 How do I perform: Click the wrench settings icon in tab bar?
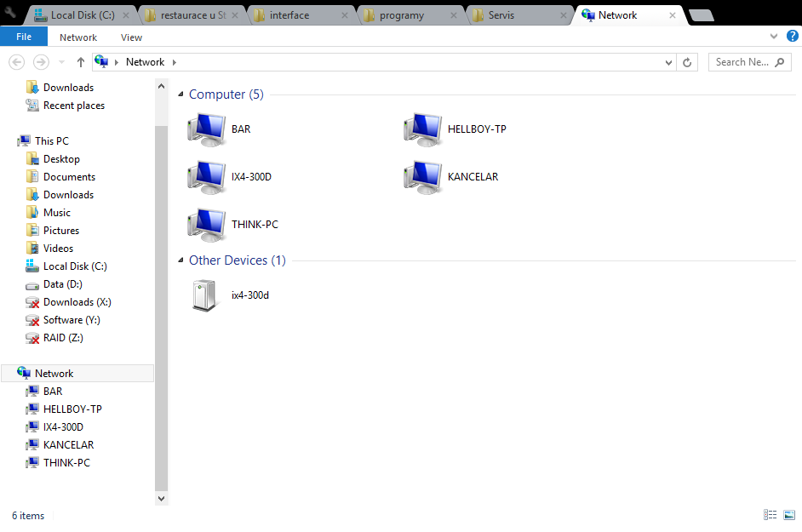pos(11,12)
